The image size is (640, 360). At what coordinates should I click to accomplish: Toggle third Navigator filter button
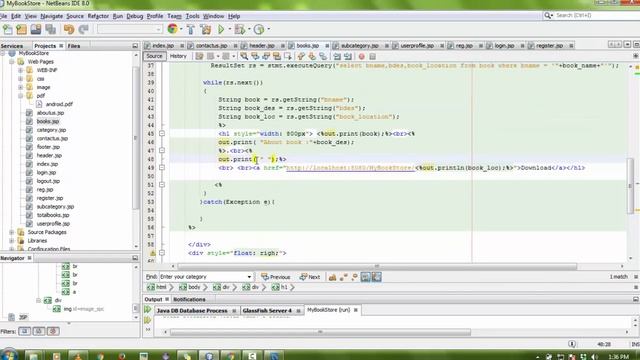pyautogui.click(x=53, y=331)
